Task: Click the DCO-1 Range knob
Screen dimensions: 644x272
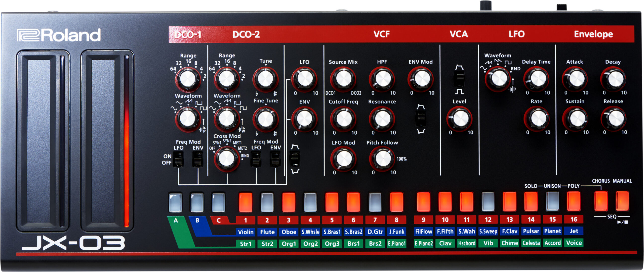Action: [x=188, y=78]
